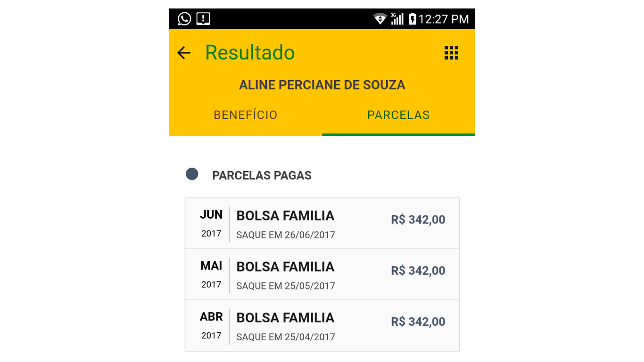The width and height of the screenshot is (644, 362).
Task: Switch to the Benefício tab
Action: pos(246,115)
